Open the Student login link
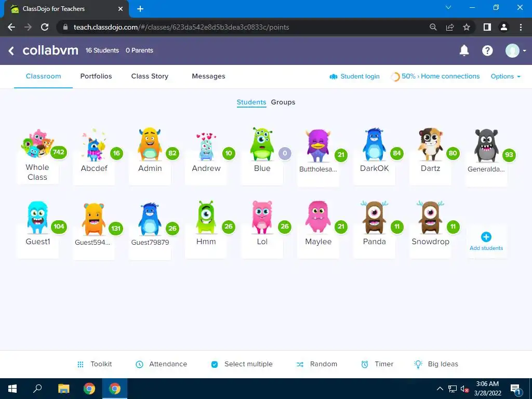Image resolution: width=532 pixels, height=399 pixels. coord(354,76)
